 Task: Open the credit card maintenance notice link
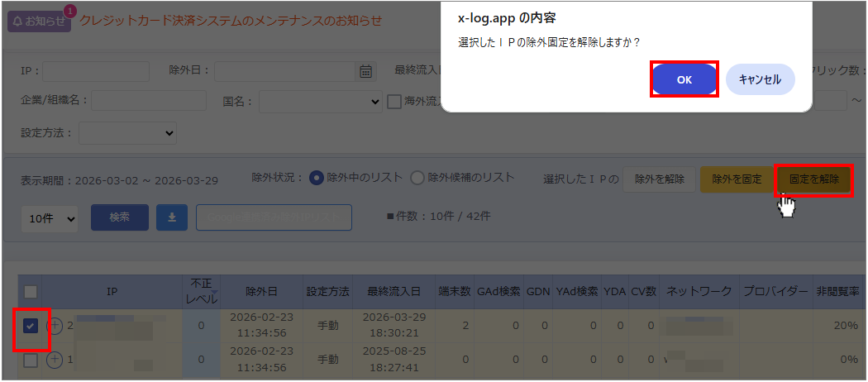(x=231, y=21)
